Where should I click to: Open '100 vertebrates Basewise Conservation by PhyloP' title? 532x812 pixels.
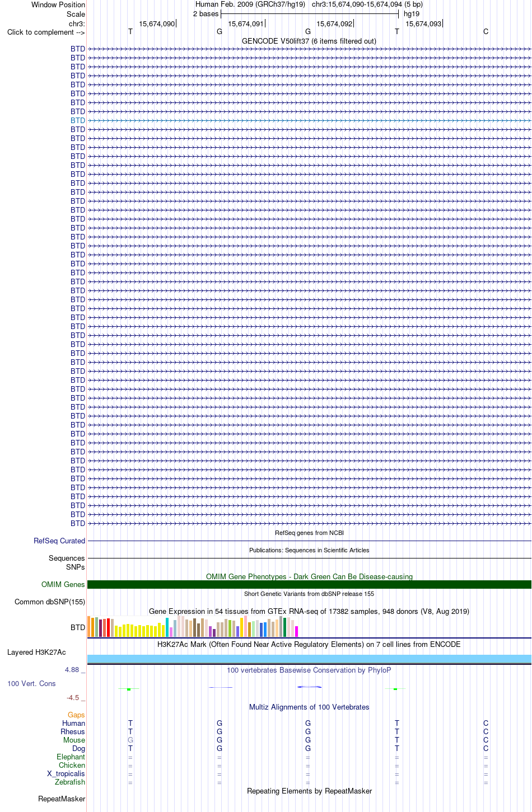point(309,670)
